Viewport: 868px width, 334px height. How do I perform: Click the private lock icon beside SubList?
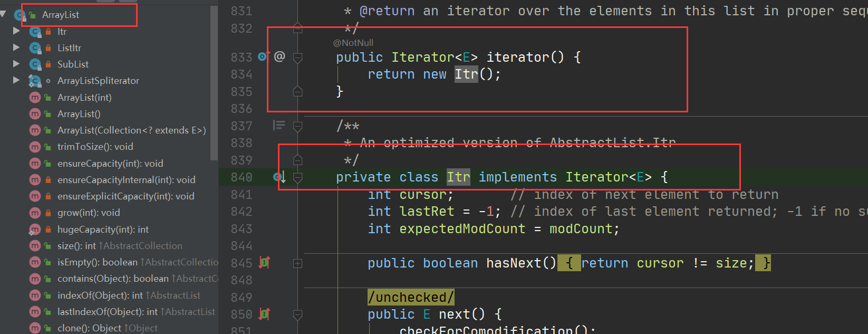click(x=49, y=64)
